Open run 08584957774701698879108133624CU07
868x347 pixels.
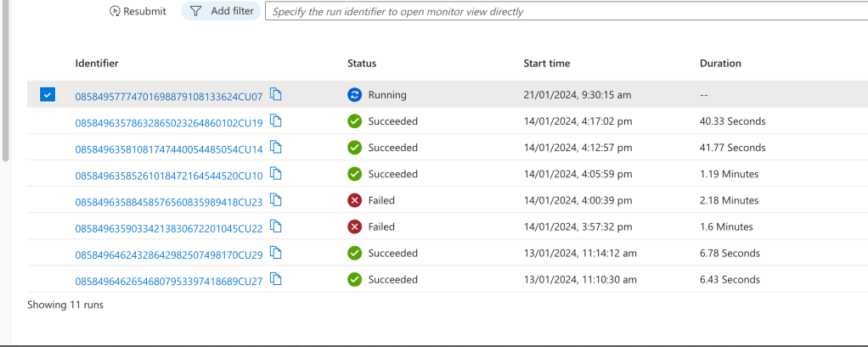169,97
